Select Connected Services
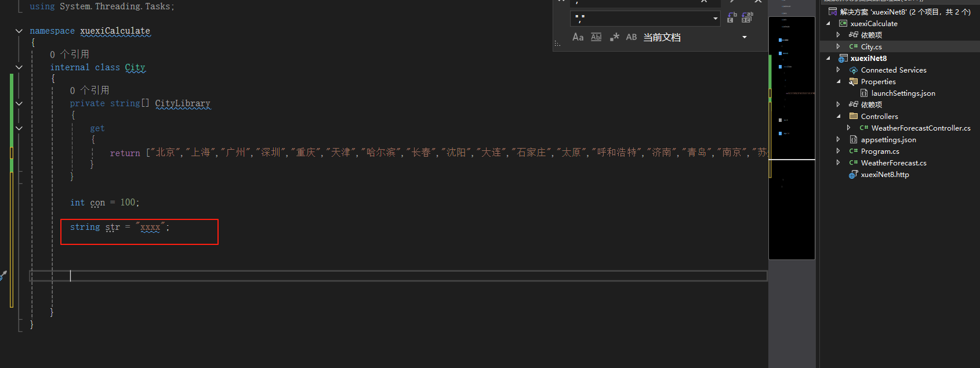 click(894, 70)
